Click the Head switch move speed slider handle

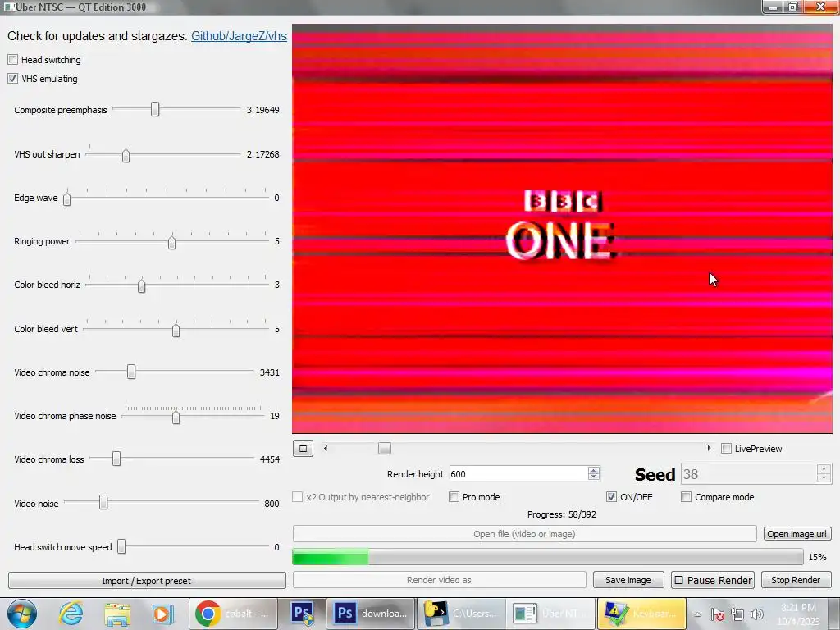tap(121, 546)
